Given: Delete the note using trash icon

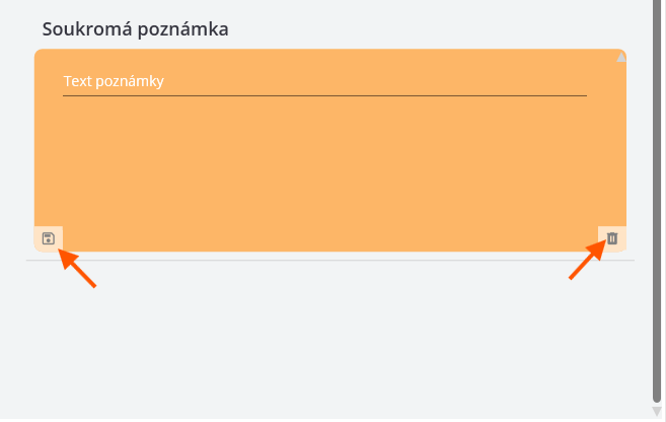Looking at the screenshot, I should (x=612, y=238).
